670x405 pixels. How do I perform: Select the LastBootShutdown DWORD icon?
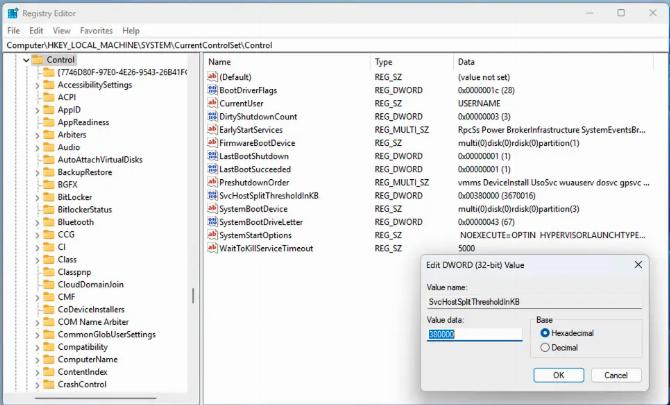(x=212, y=156)
